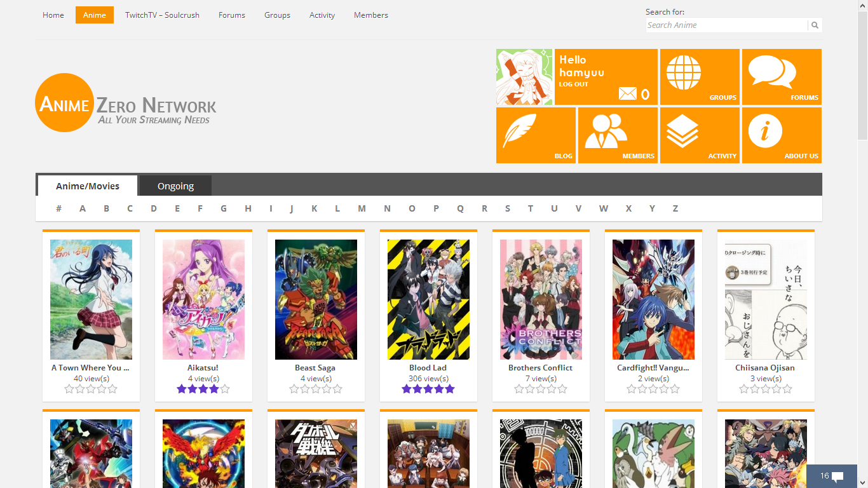Open the A Town Where You... poster
868x488 pixels.
(x=91, y=299)
